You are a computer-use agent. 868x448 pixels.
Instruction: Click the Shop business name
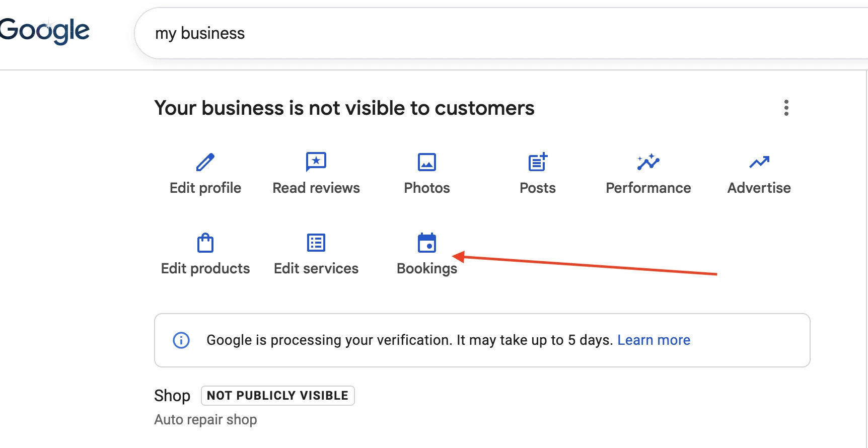(172, 396)
